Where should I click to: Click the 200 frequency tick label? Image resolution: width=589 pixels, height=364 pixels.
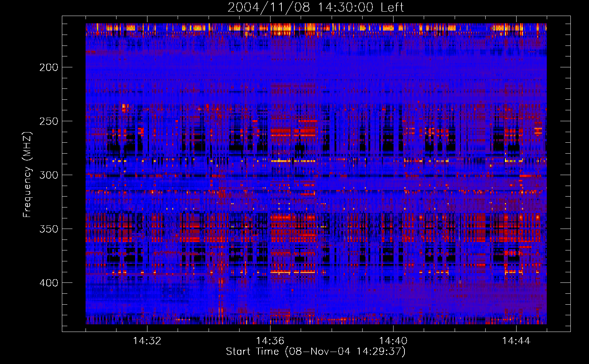coord(49,67)
